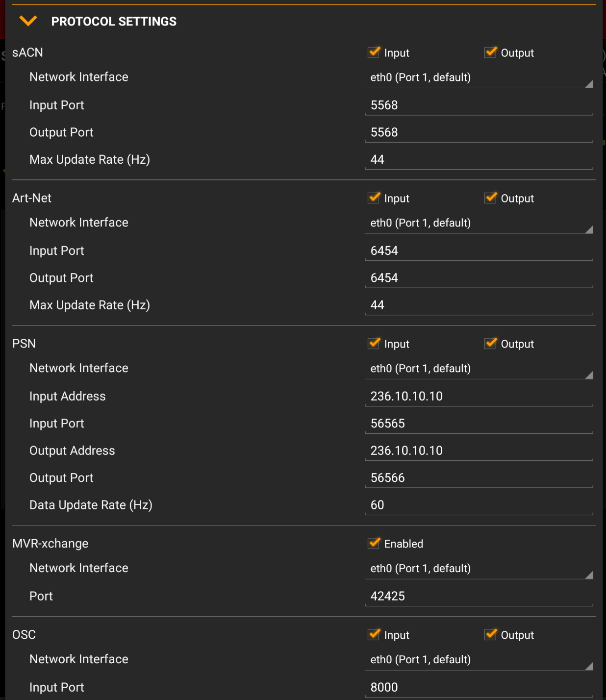606x700 pixels.
Task: Open the MVR-xchange Network Interface dropdown
Action: point(479,568)
